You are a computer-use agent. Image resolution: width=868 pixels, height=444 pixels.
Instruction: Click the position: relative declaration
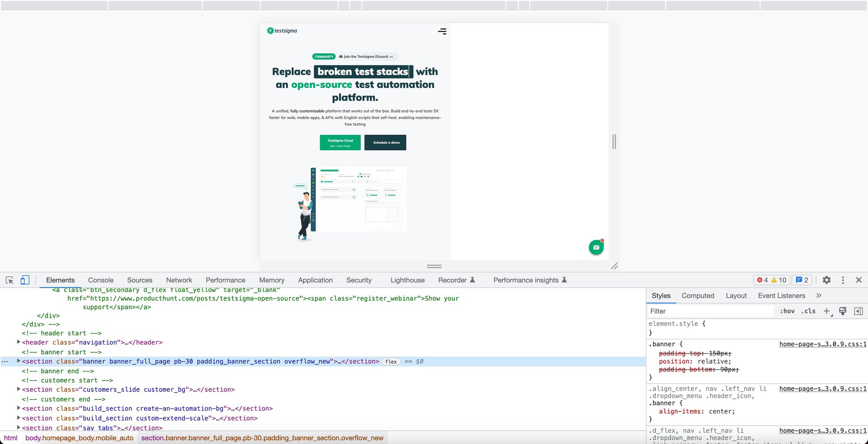[x=695, y=361]
